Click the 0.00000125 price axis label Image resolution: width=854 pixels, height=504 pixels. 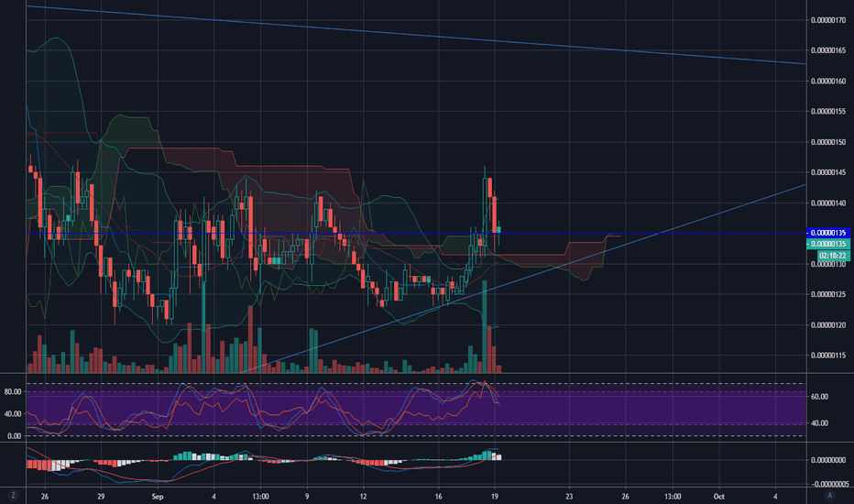[x=827, y=294]
